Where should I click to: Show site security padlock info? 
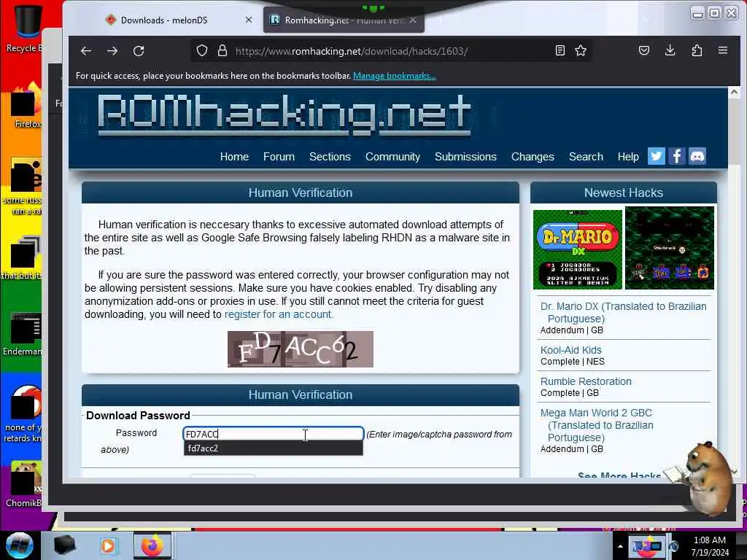coord(222,51)
